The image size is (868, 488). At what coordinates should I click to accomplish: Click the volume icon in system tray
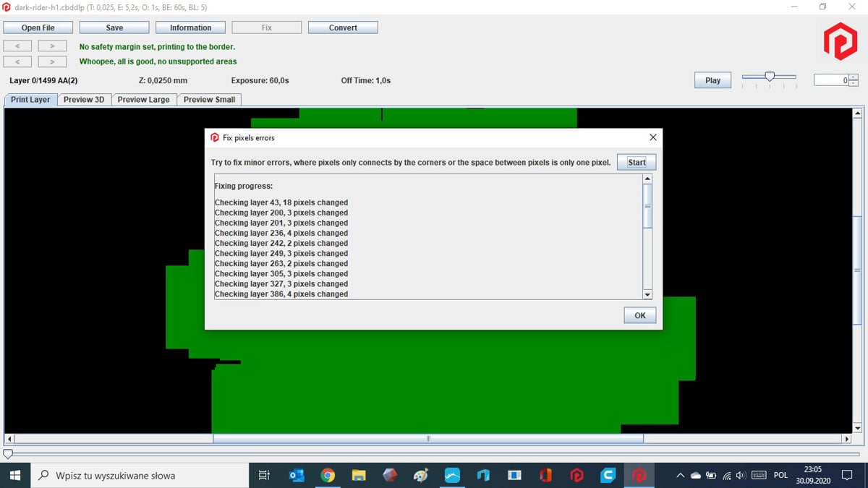[x=741, y=475]
